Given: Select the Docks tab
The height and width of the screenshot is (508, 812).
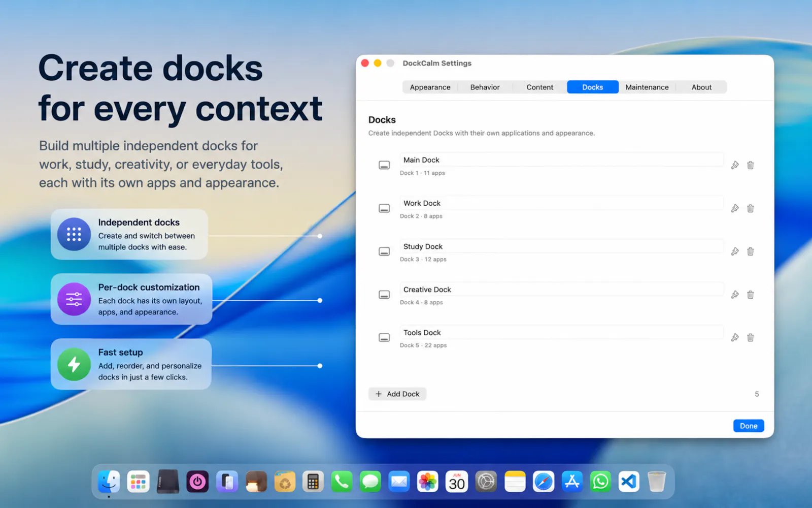Looking at the screenshot, I should coord(593,87).
